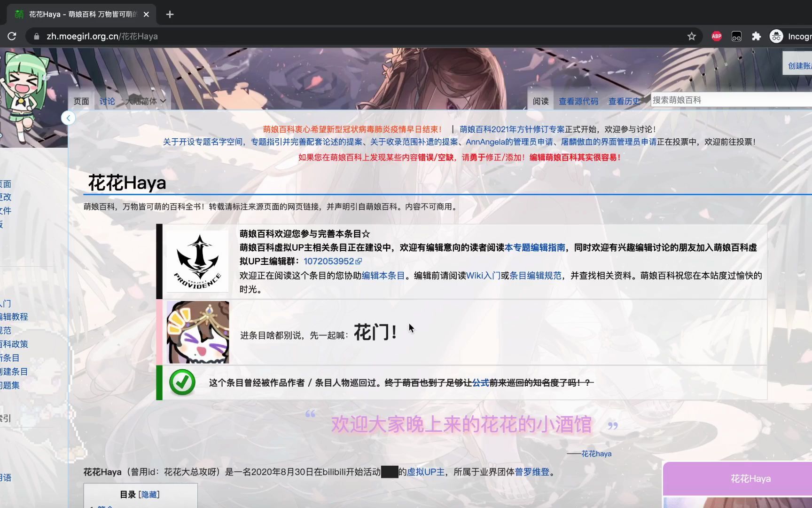
Task: Bookmark this page with the star icon
Action: (x=691, y=36)
